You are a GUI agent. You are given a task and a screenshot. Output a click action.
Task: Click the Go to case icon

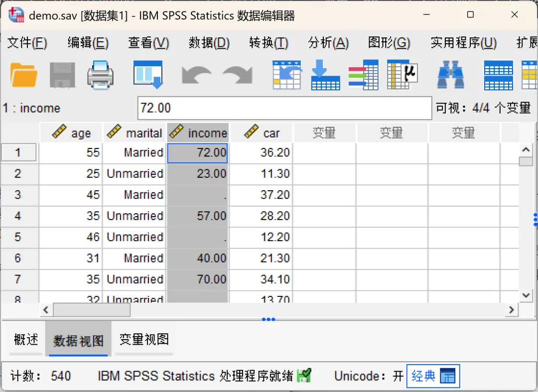[287, 75]
